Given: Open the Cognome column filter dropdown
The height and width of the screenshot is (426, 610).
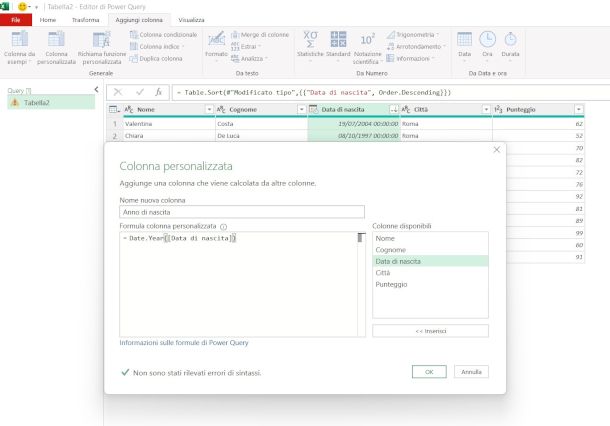Looking at the screenshot, I should [x=301, y=110].
